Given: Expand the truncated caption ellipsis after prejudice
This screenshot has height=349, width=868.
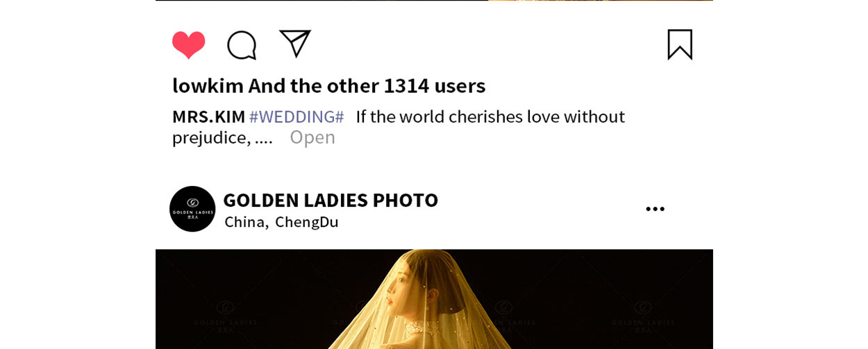Looking at the screenshot, I should 264,138.
